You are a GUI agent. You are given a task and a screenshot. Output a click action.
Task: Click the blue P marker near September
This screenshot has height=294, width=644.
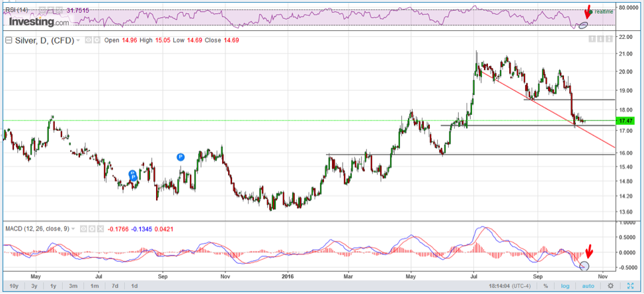(181, 157)
